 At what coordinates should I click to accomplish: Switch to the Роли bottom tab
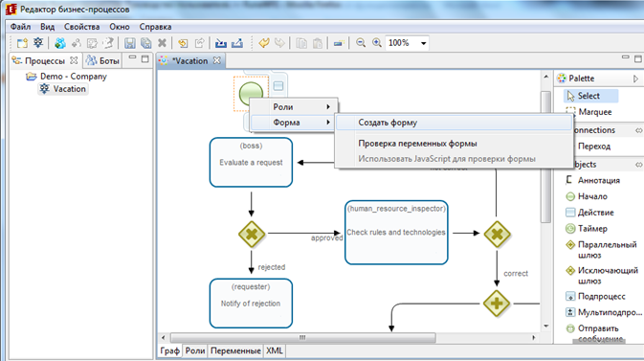tap(194, 350)
